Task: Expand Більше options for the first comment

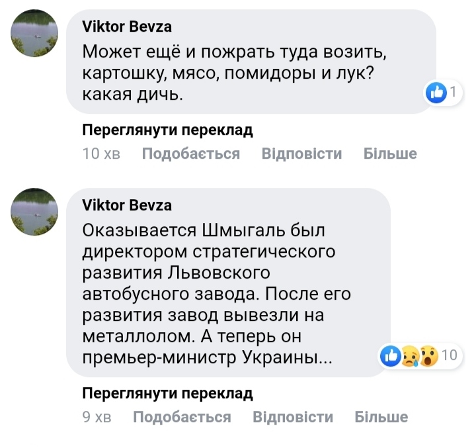Action: [x=390, y=154]
